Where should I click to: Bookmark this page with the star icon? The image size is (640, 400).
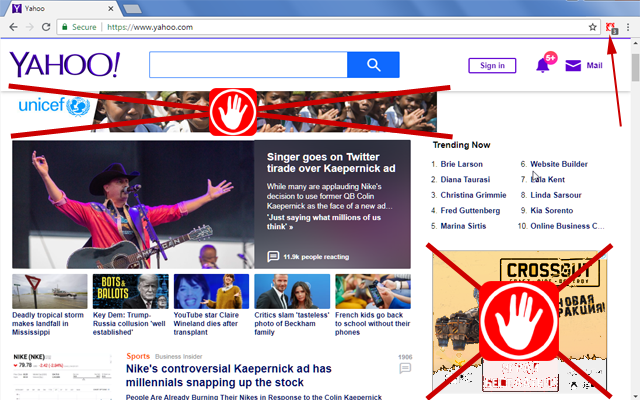(x=592, y=27)
